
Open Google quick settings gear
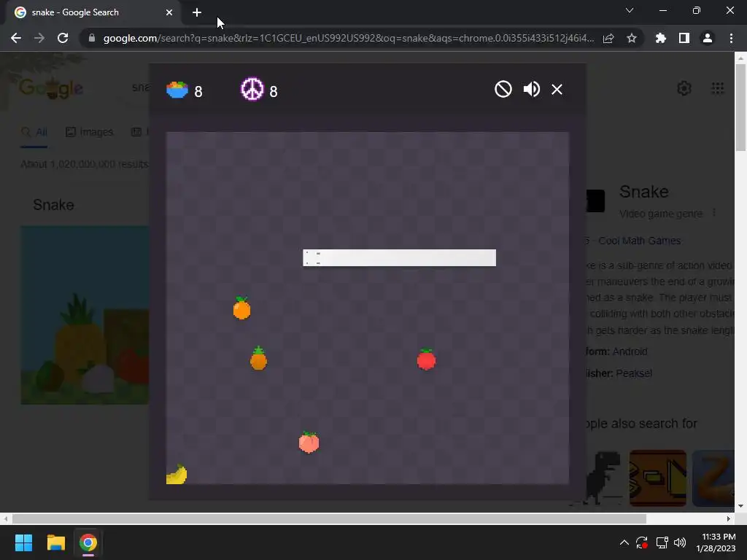[x=684, y=88]
